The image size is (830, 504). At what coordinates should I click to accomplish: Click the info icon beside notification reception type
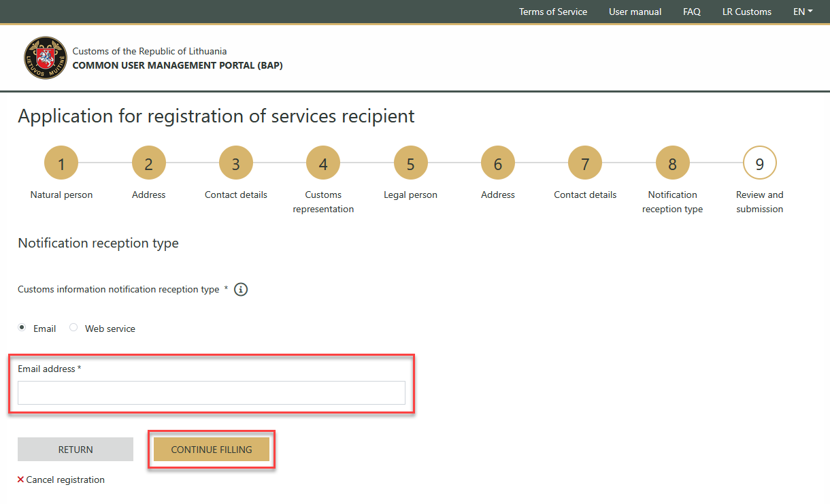241,290
